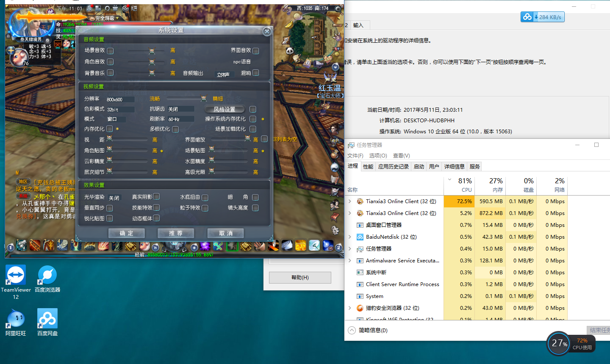Open the 风格设置 style settings button
Screen dimensions: 610x364
coord(225,109)
